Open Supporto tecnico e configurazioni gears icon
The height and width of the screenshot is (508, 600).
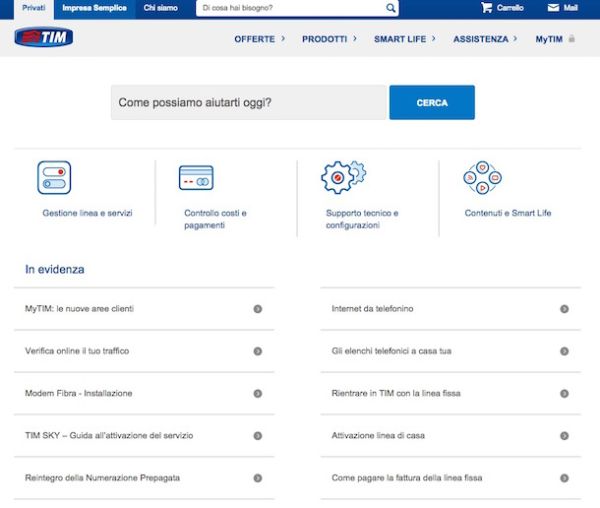[343, 177]
